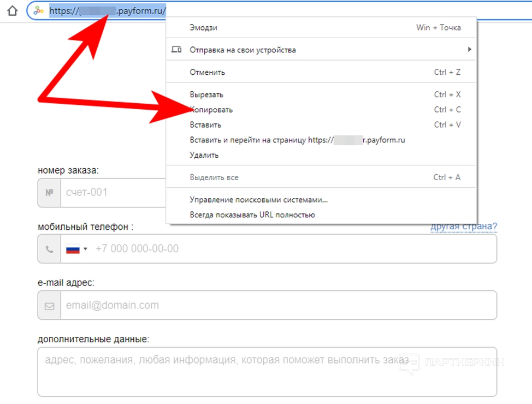The height and width of the screenshot is (404, 532).
Task: Click the Win + Точка shortcut label
Action: coord(439,27)
